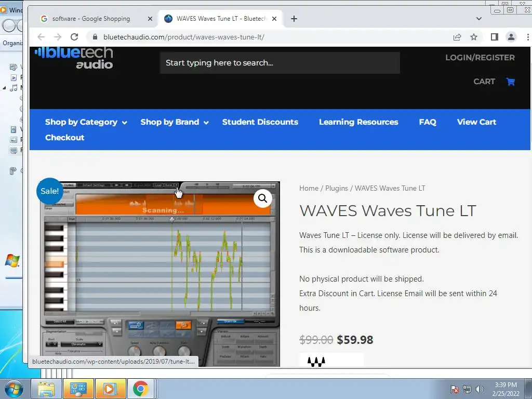
Task: Click the Windows Start orb
Action: 14,389
